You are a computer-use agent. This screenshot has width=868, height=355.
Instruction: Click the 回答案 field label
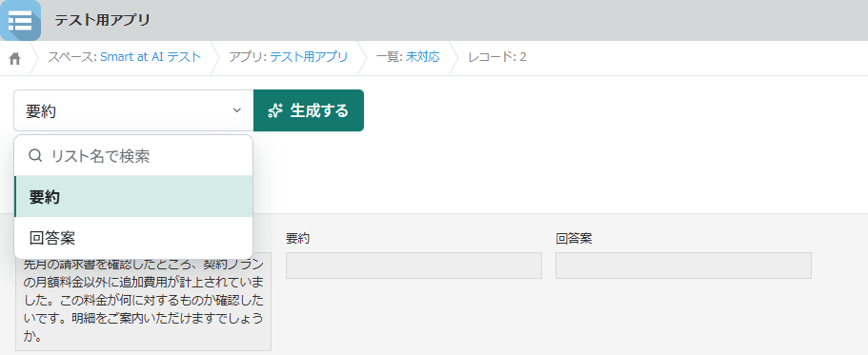coord(574,239)
